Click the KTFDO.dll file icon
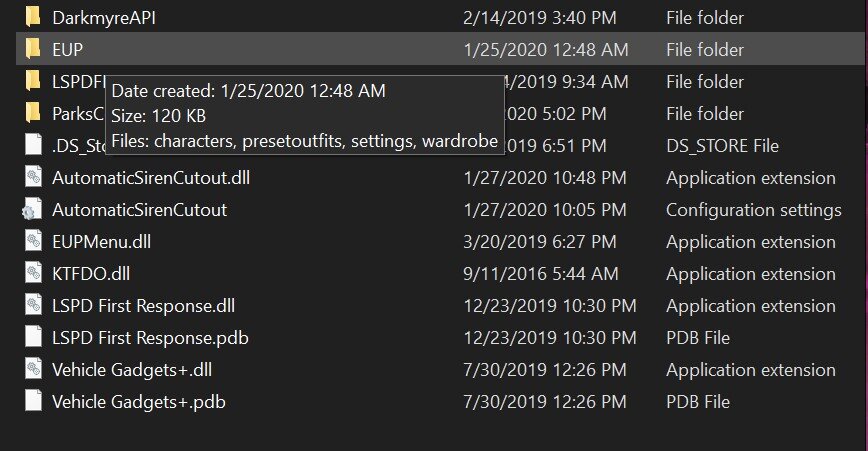 [x=33, y=274]
